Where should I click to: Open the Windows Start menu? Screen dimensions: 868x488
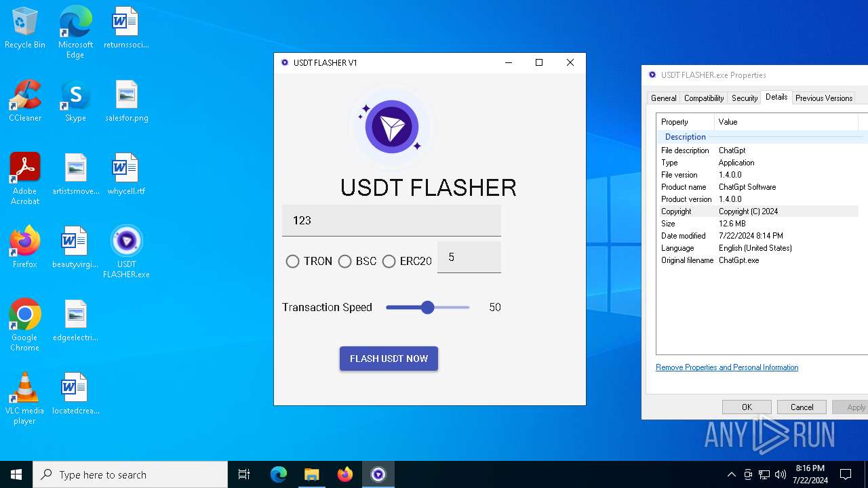pyautogui.click(x=16, y=474)
